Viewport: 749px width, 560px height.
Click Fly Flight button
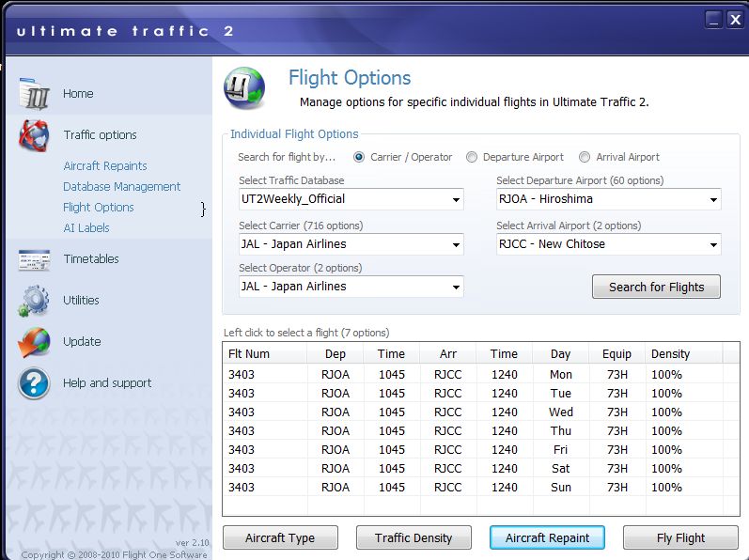pos(680,538)
